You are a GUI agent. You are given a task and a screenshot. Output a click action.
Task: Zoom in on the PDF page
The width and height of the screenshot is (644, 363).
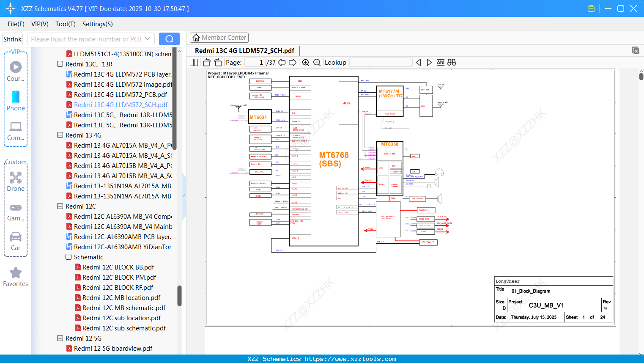(x=305, y=62)
